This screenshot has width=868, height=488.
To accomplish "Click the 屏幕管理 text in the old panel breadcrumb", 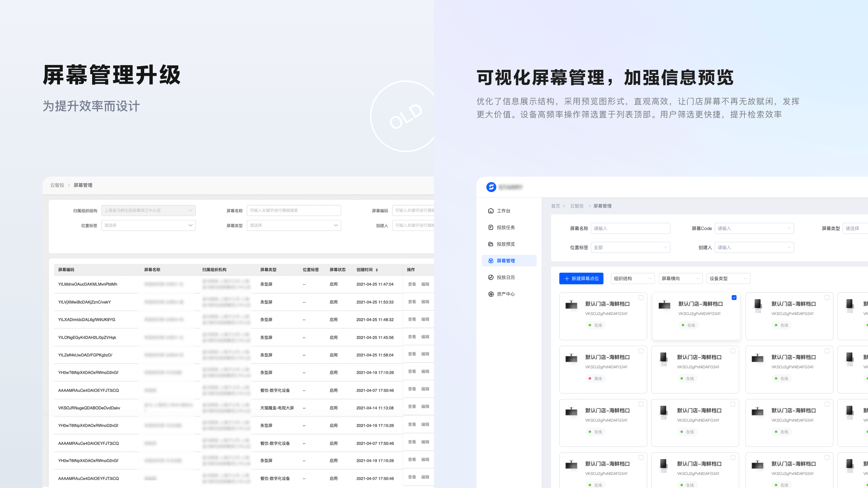I will [83, 185].
